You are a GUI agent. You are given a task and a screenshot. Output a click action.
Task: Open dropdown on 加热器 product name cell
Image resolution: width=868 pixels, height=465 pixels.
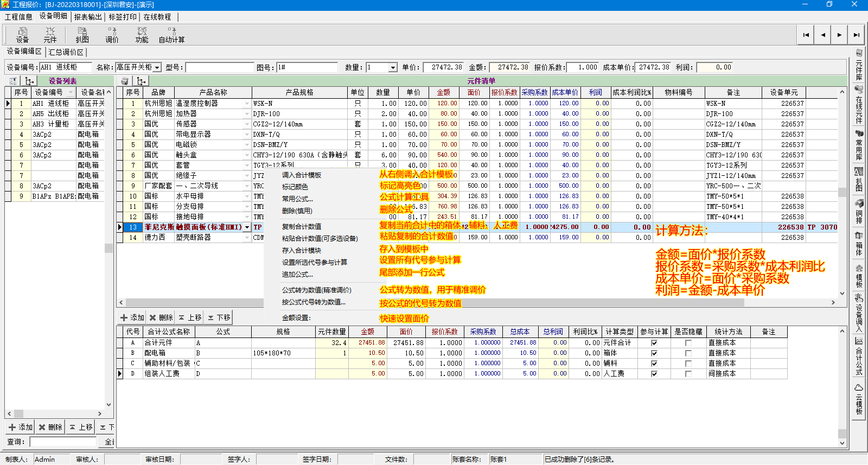point(247,114)
